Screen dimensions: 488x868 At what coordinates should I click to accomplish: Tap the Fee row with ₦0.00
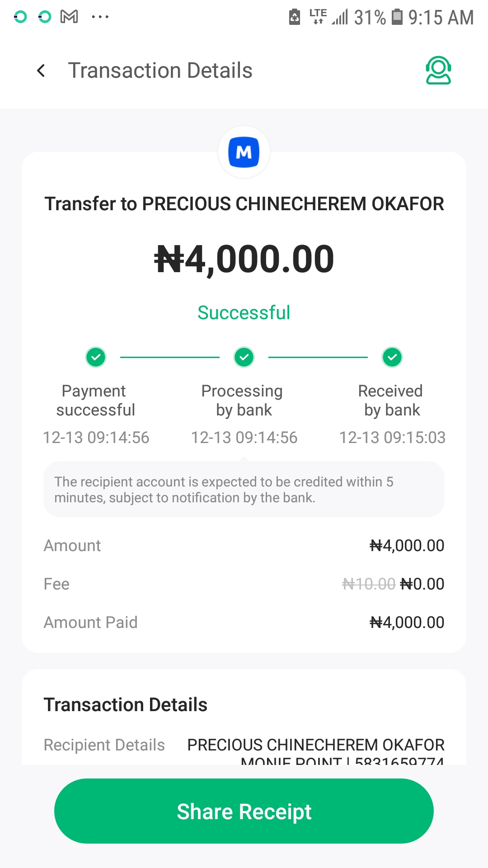(244, 584)
